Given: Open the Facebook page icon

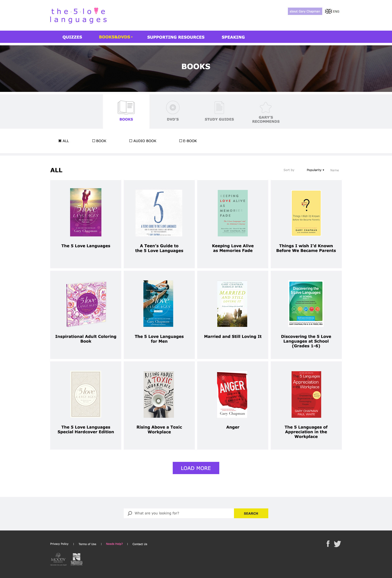Looking at the screenshot, I should 328,544.
